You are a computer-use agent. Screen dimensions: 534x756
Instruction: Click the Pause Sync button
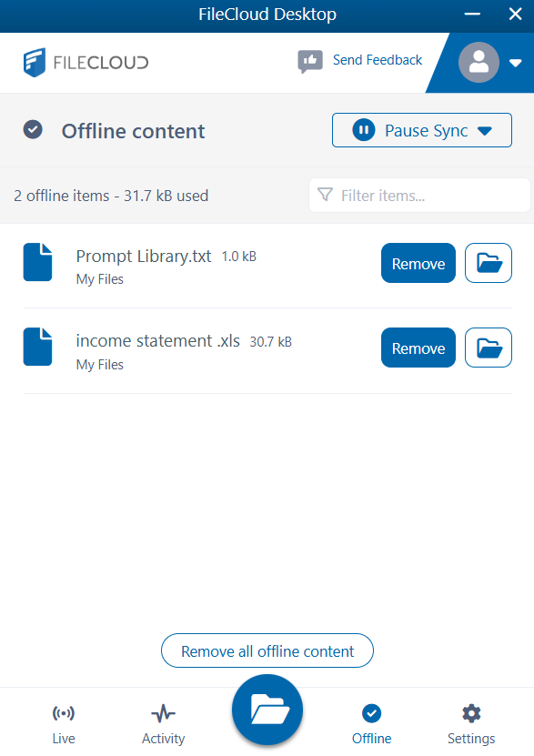(422, 130)
